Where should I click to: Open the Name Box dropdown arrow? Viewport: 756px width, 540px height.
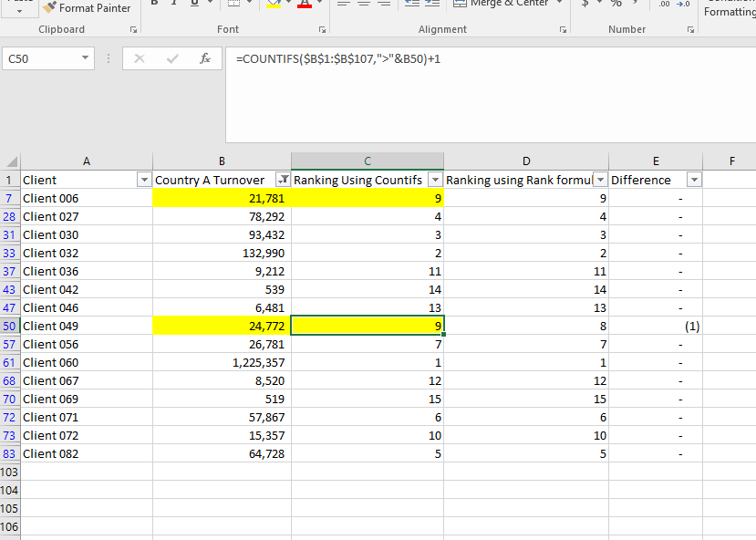click(85, 57)
